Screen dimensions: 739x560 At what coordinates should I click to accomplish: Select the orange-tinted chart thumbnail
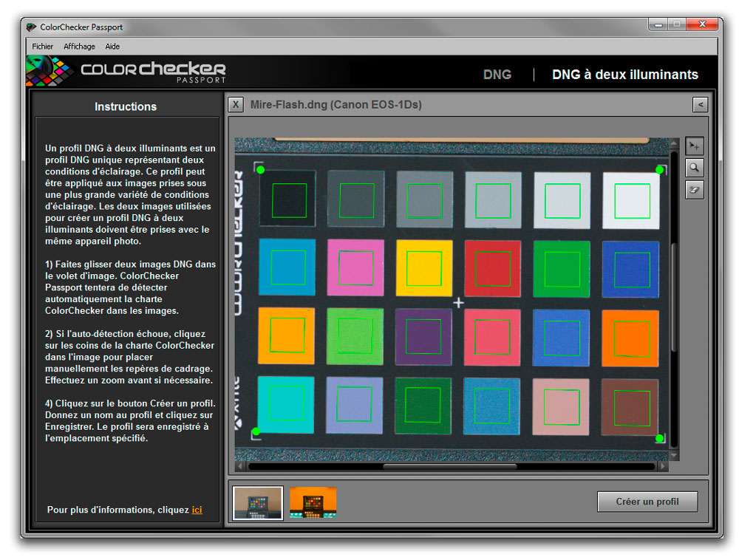point(313,502)
